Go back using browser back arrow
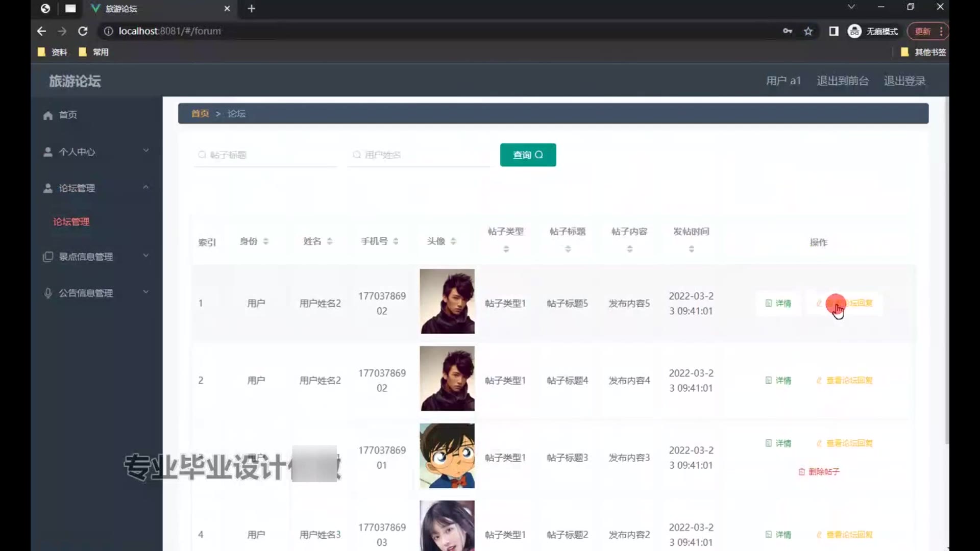This screenshot has height=551, width=980. (x=41, y=31)
